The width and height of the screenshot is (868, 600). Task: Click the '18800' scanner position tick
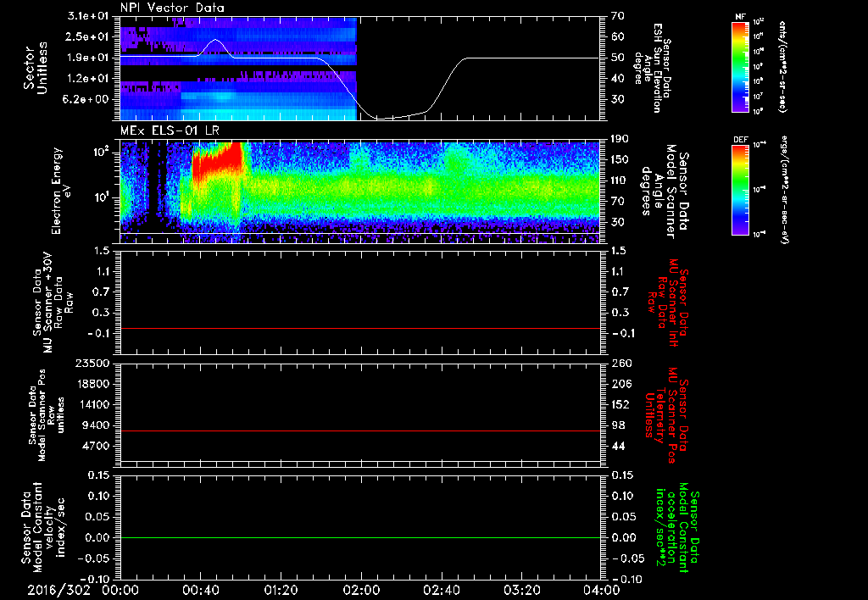[92, 384]
